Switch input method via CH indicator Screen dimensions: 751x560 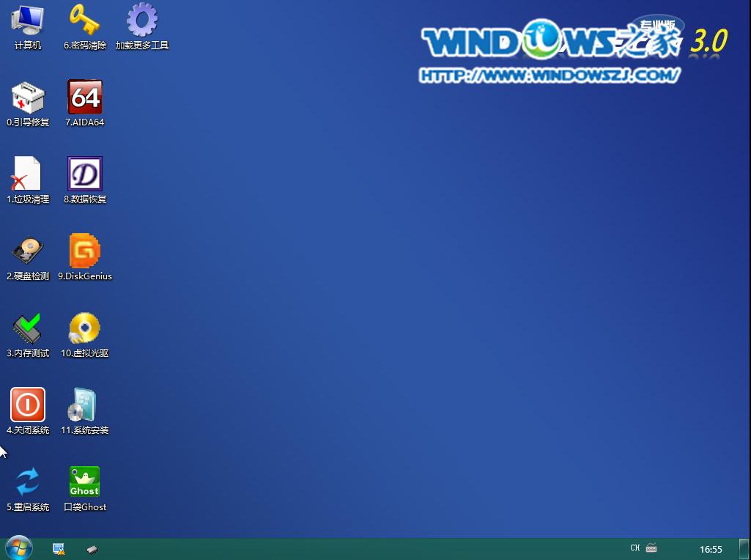[633, 548]
